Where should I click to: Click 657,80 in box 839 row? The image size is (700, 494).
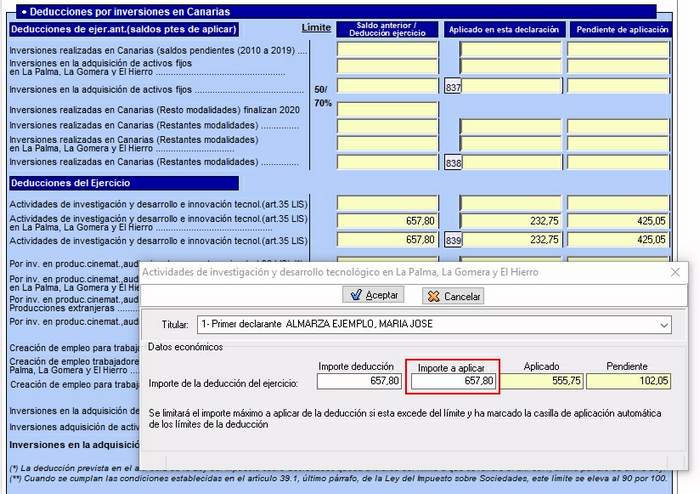[388, 240]
